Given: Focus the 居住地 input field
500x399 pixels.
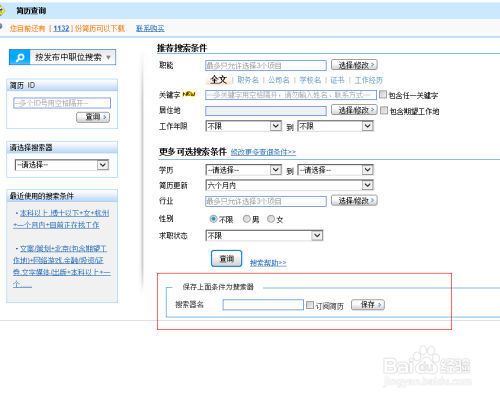Looking at the screenshot, I should tap(266, 111).
